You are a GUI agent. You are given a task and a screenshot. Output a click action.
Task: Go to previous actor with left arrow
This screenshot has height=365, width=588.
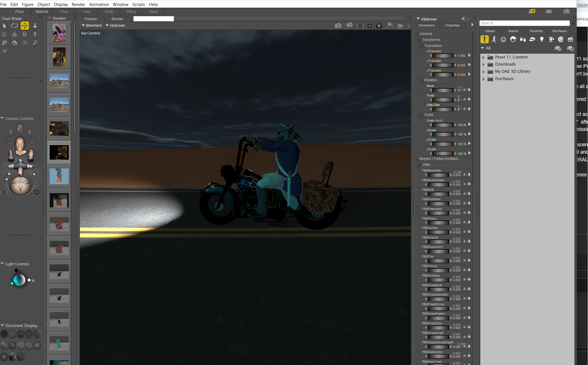[x=463, y=19]
